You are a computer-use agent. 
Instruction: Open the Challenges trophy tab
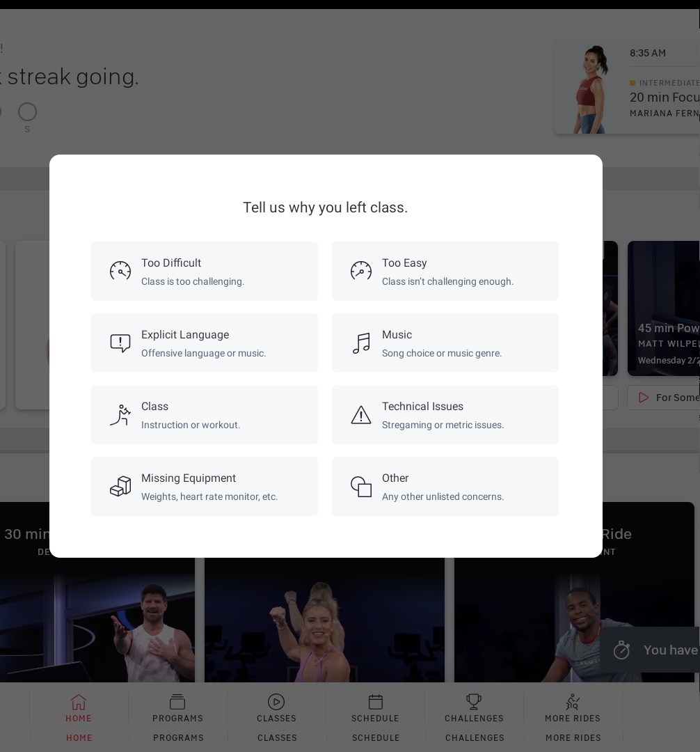point(474,708)
